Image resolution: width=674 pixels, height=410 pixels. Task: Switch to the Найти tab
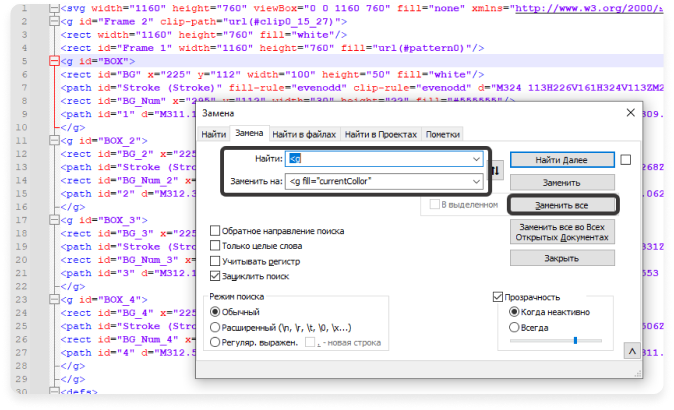click(x=214, y=135)
